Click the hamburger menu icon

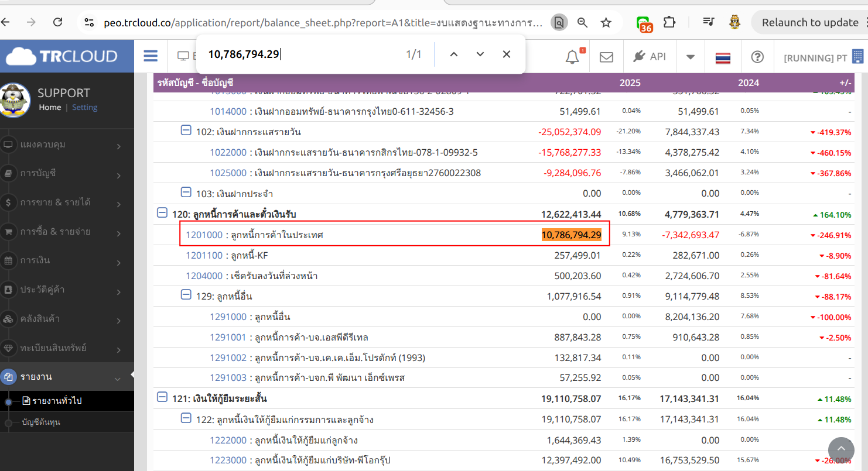tap(151, 56)
